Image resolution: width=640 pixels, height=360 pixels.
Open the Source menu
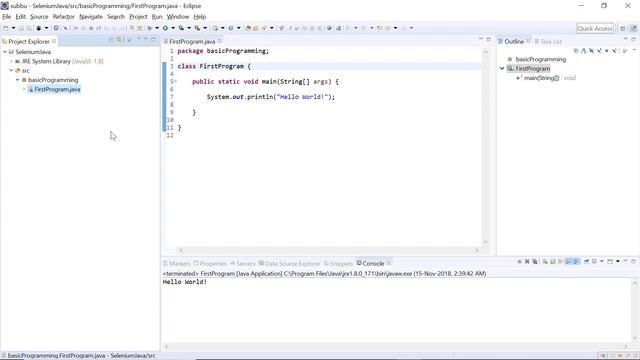(39, 17)
